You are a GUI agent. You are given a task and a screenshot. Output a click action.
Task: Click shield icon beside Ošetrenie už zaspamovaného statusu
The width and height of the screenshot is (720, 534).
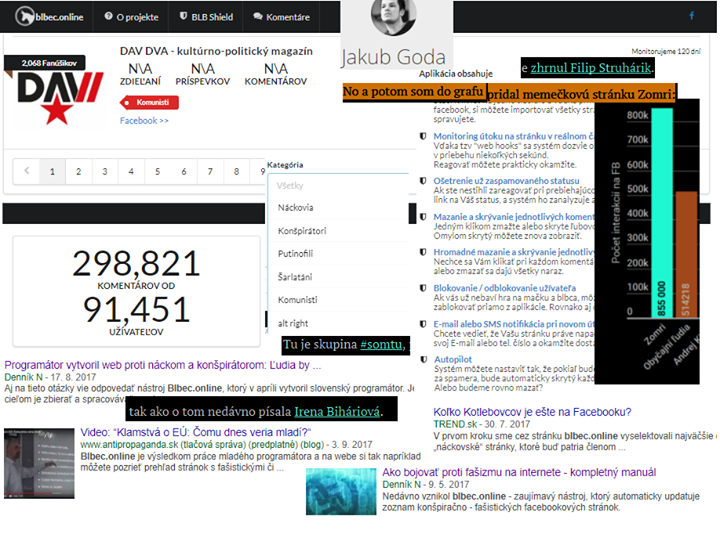coord(423,181)
